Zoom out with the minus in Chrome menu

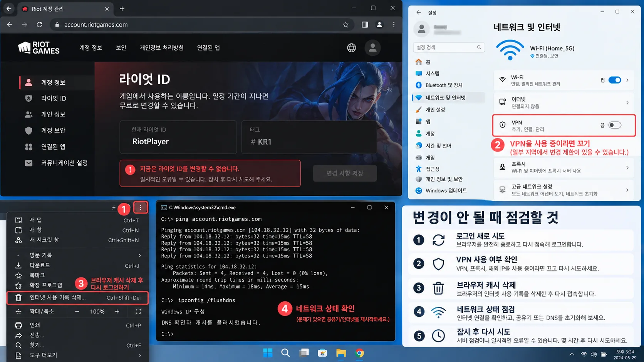point(77,312)
